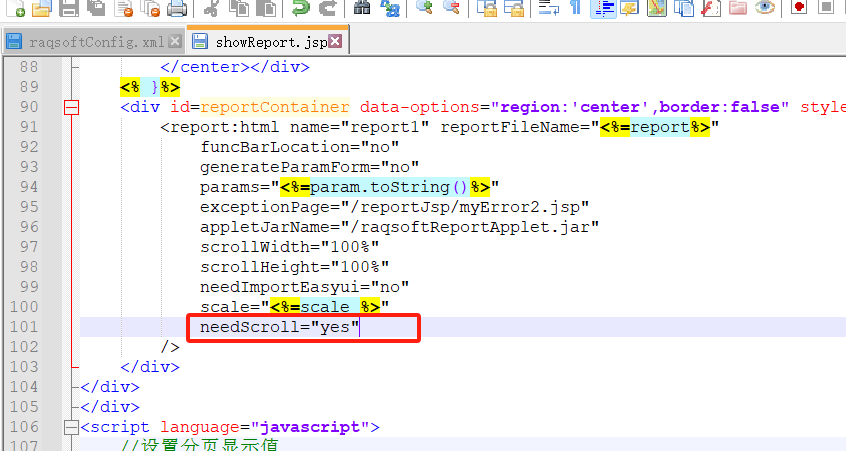The width and height of the screenshot is (846, 451).
Task: Collapse the div block at line 90
Action: click(x=71, y=107)
